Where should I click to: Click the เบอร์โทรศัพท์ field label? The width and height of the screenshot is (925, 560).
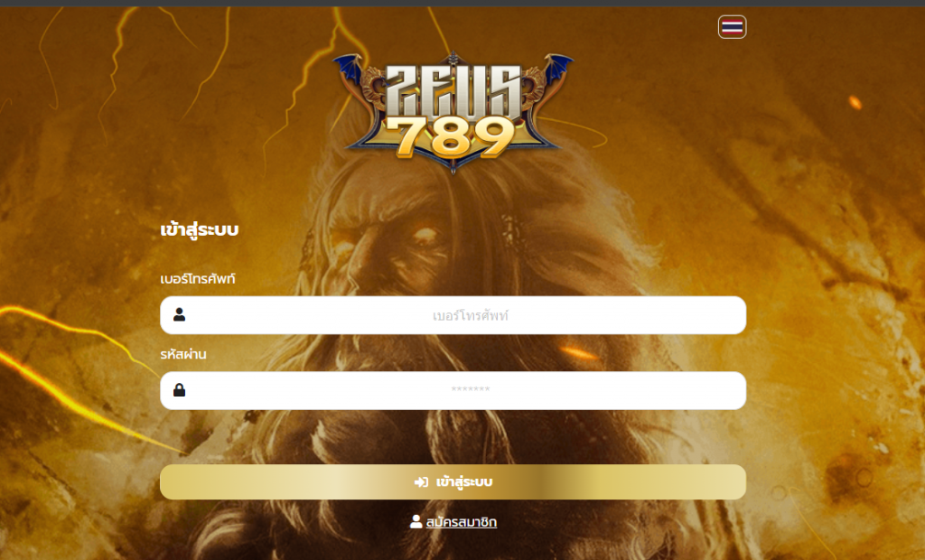[198, 278]
